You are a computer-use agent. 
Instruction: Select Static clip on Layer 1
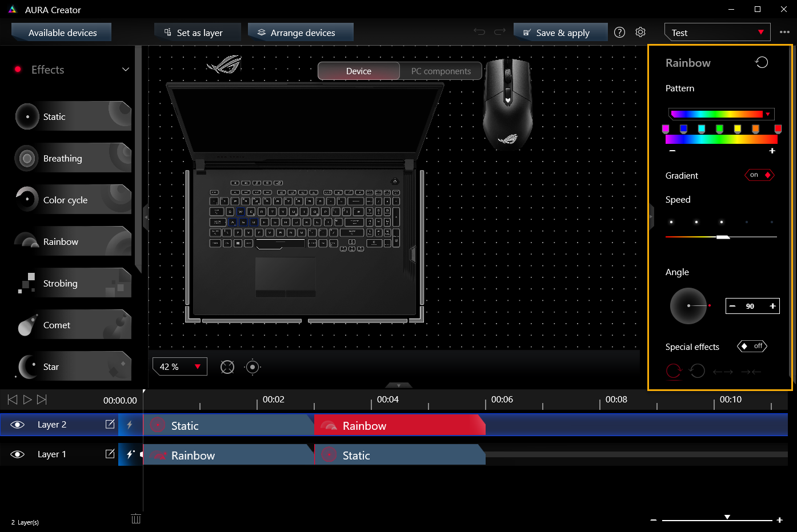point(399,455)
